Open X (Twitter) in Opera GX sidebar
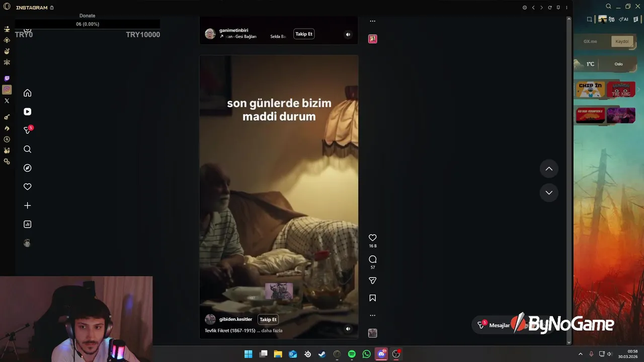The width and height of the screenshot is (644, 362). 7,101
